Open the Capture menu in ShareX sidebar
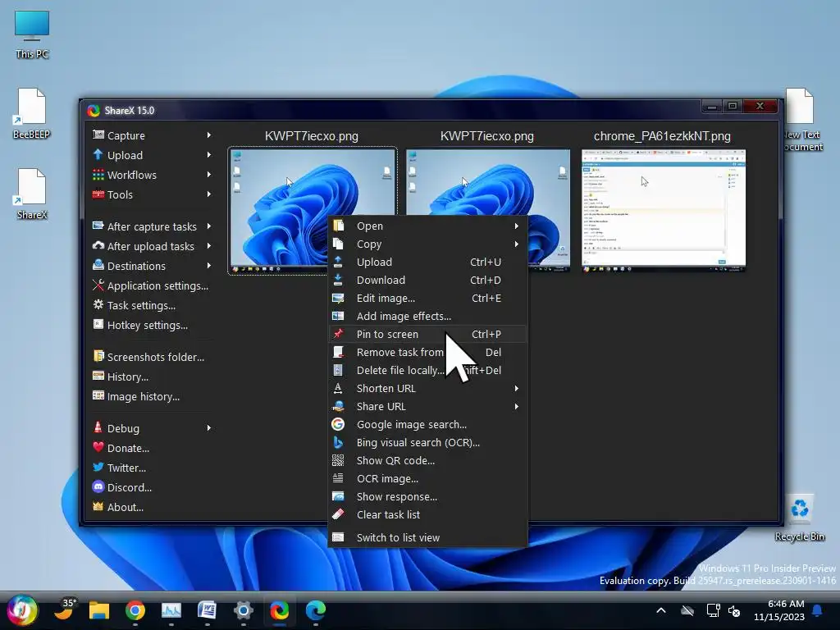The height and width of the screenshot is (630, 840). [x=152, y=135]
